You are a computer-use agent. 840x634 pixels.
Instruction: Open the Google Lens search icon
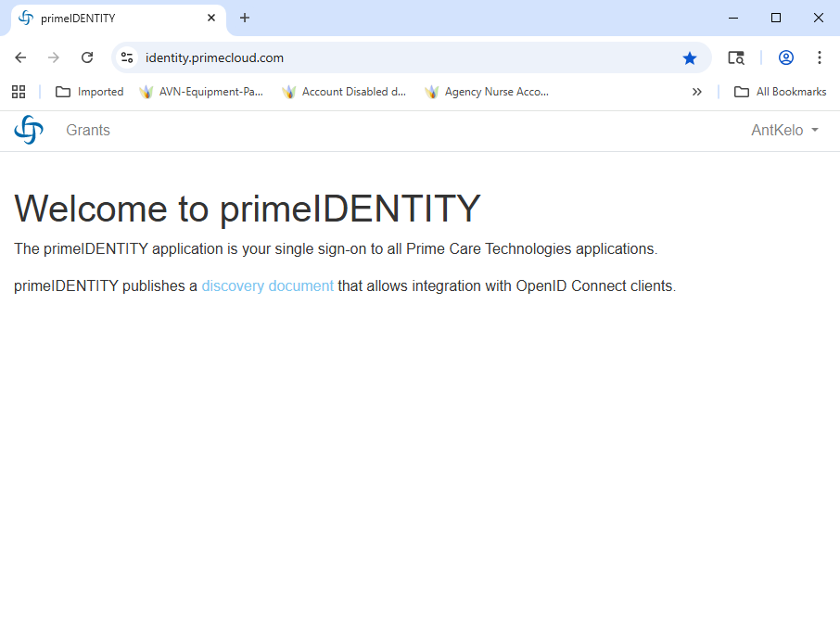click(x=736, y=57)
